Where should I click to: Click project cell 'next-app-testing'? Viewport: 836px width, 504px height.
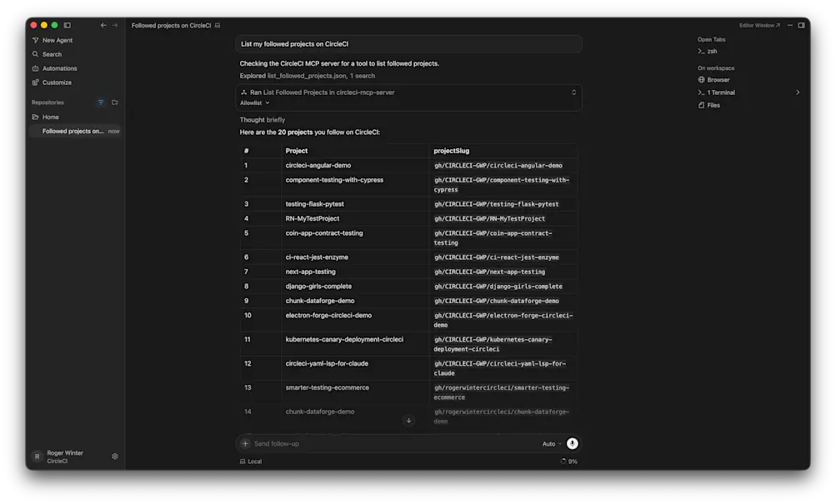tap(310, 272)
